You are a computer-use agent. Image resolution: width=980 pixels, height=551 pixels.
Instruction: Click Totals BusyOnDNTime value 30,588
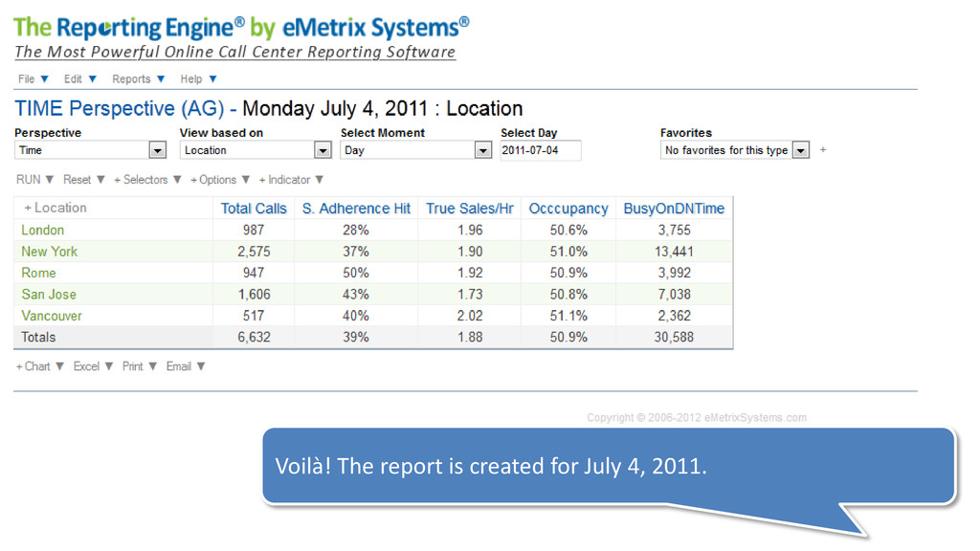(x=674, y=338)
